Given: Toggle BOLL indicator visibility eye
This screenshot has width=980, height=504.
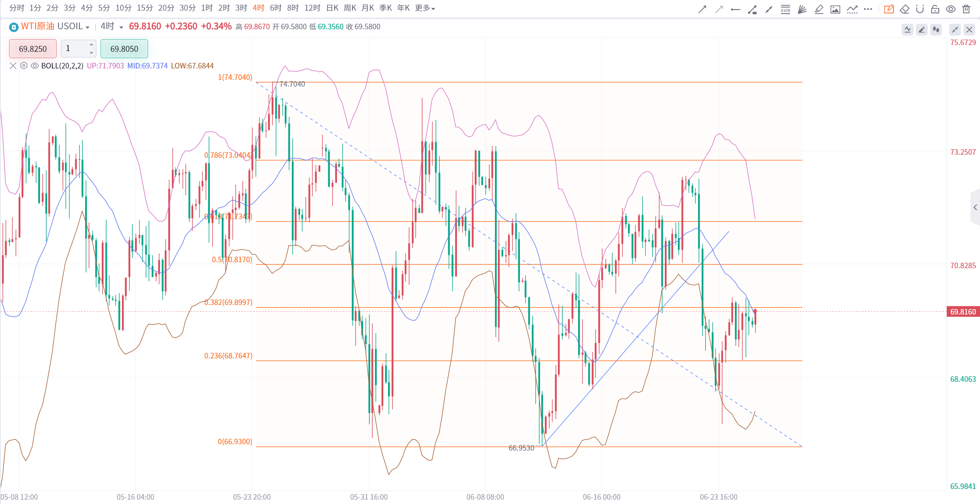Looking at the screenshot, I should (x=34, y=66).
